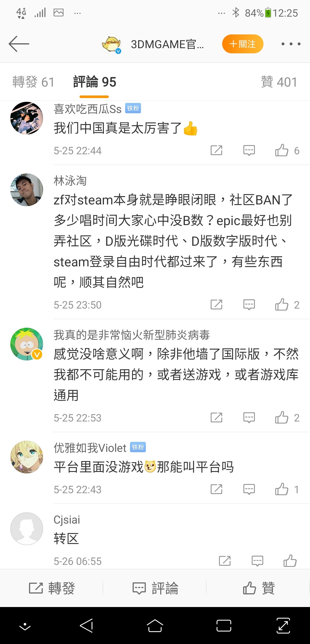Open the username 我真的是非常恼火新型肺炎病毒
This screenshot has height=644, width=310.
pyautogui.click(x=132, y=335)
